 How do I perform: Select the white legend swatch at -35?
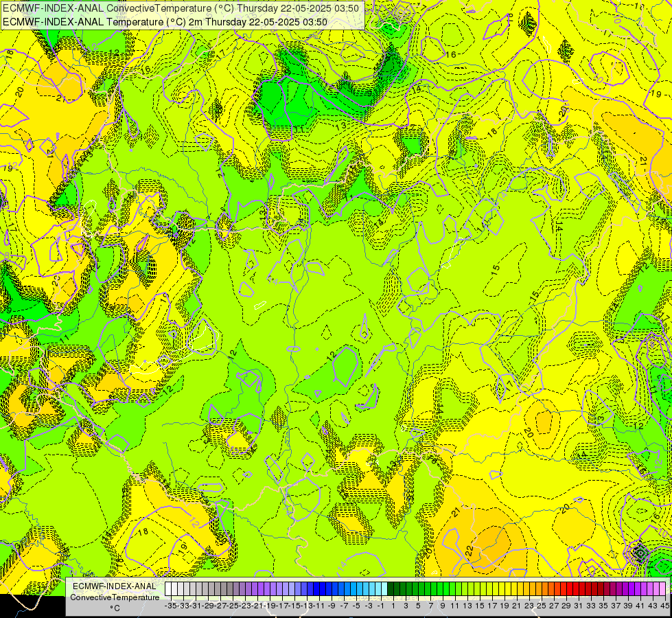(x=168, y=588)
